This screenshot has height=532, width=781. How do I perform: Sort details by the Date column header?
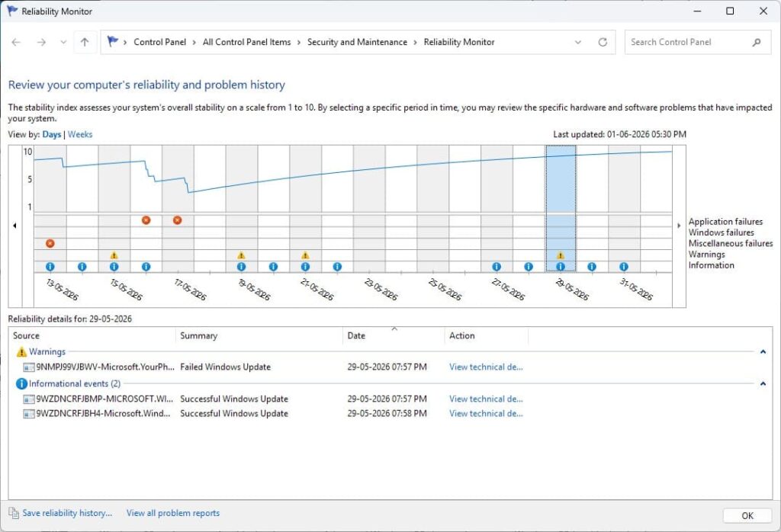pos(394,335)
